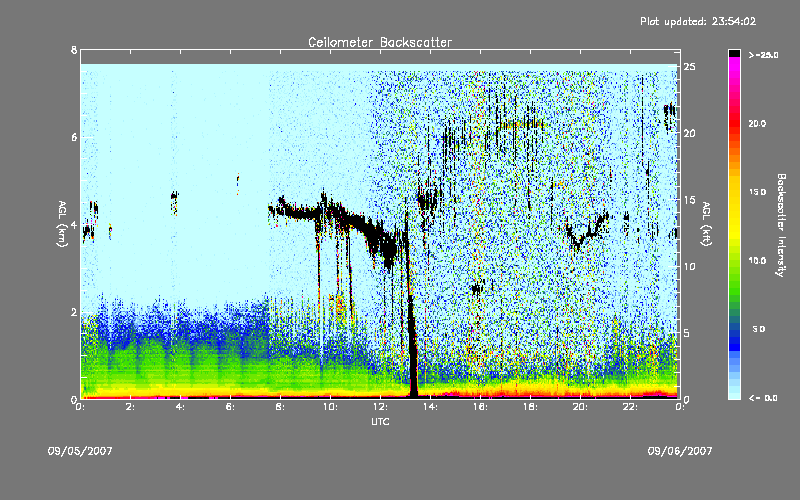Select the 4 tick on the km axis
The image size is (800, 500).
(x=74, y=225)
